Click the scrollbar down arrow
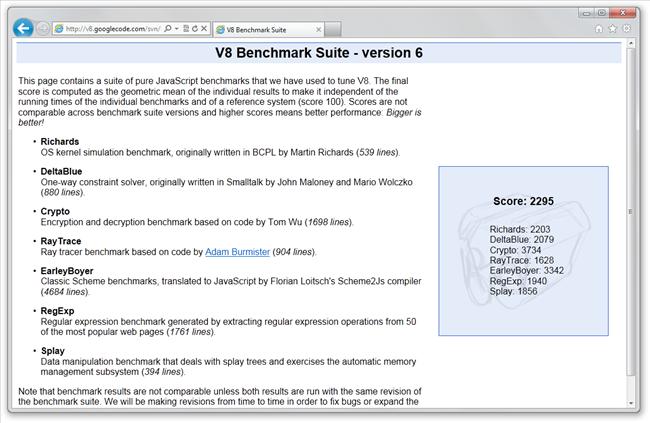Image resolution: width=650 pixels, height=423 pixels. [x=631, y=403]
